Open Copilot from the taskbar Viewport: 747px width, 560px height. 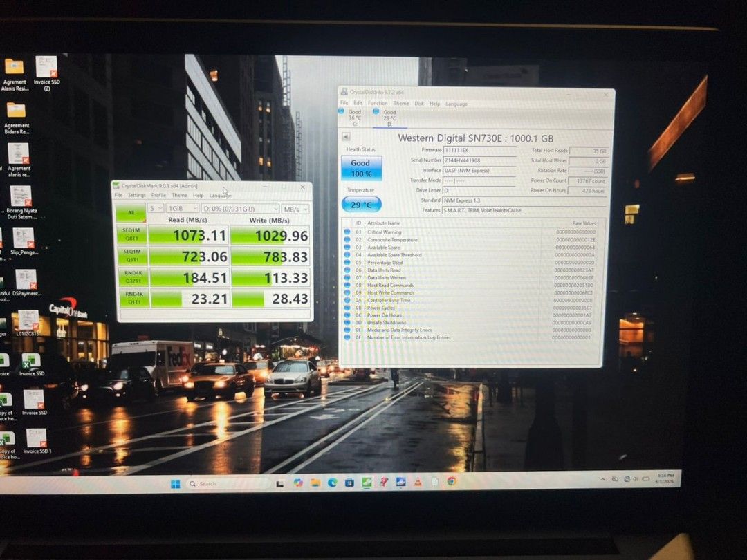click(x=297, y=483)
